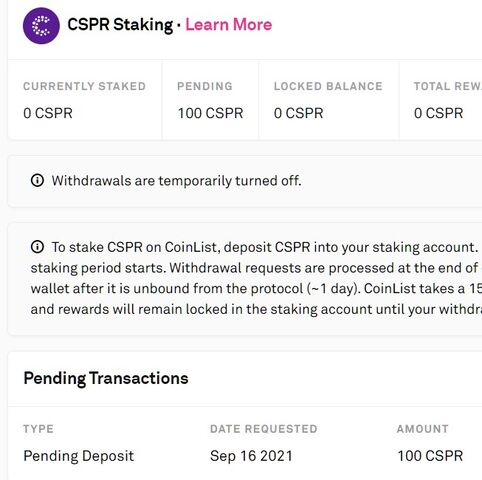Click the To stake CSPR on CoinList text
Viewport: 482px width, 480px height.
click(135, 247)
